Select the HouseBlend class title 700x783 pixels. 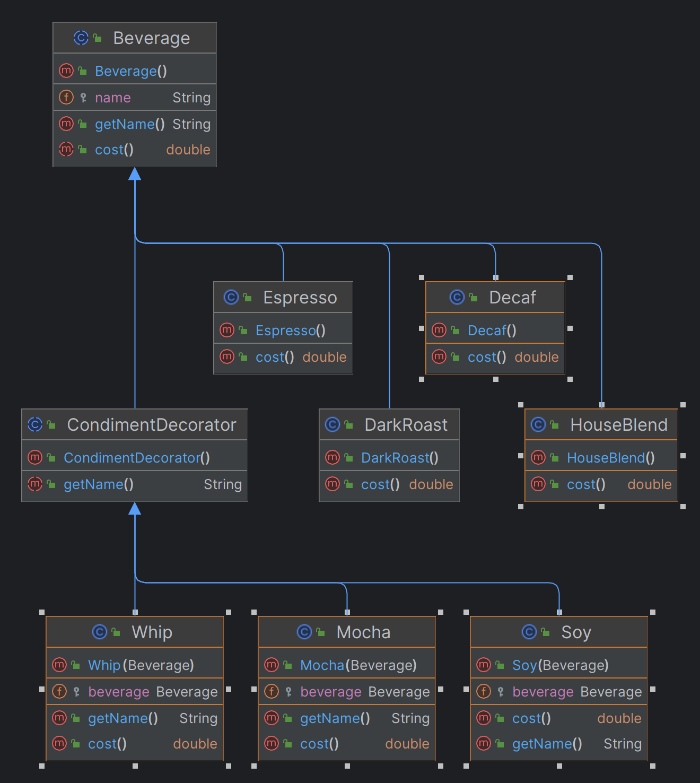(619, 425)
